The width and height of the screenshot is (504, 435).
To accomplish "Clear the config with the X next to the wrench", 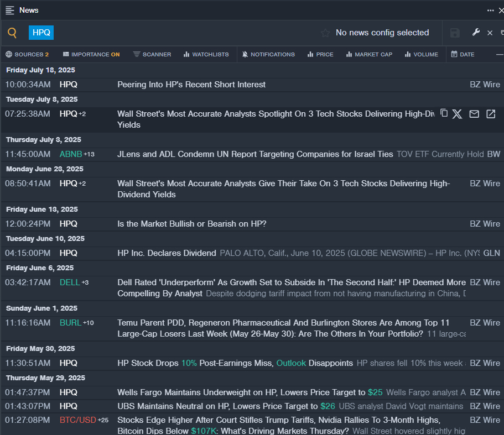I will (490, 33).
